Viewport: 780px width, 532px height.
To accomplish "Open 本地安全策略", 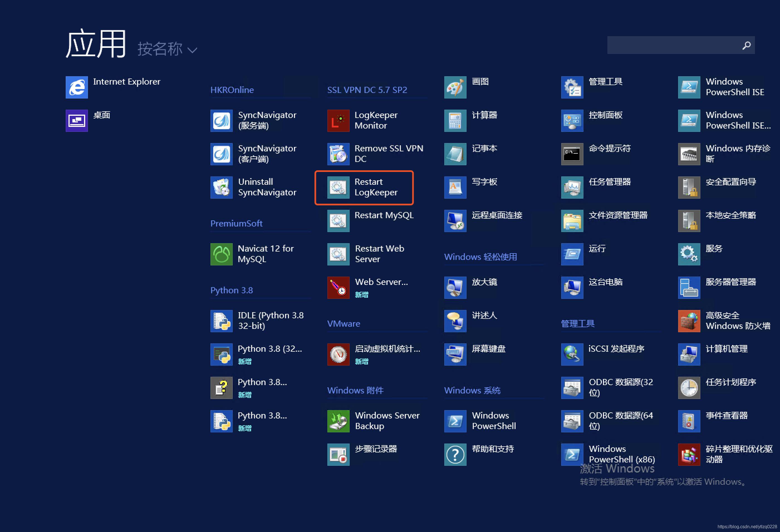I will point(689,221).
